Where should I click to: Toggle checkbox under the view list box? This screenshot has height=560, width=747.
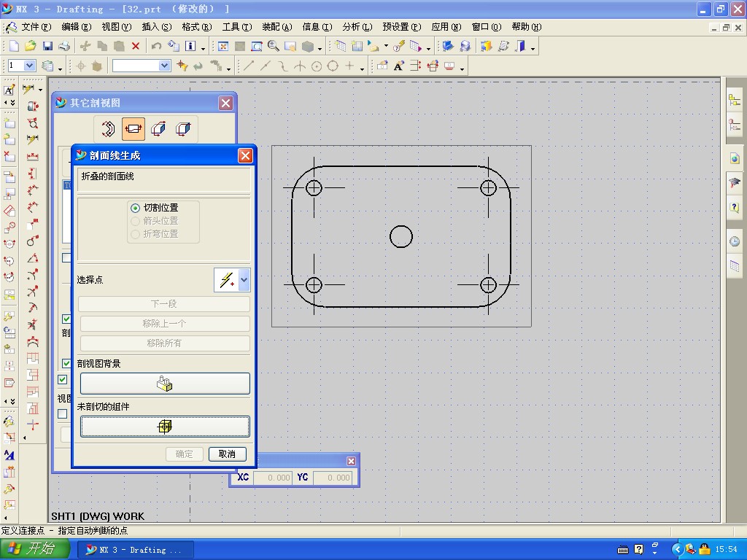tap(66, 257)
